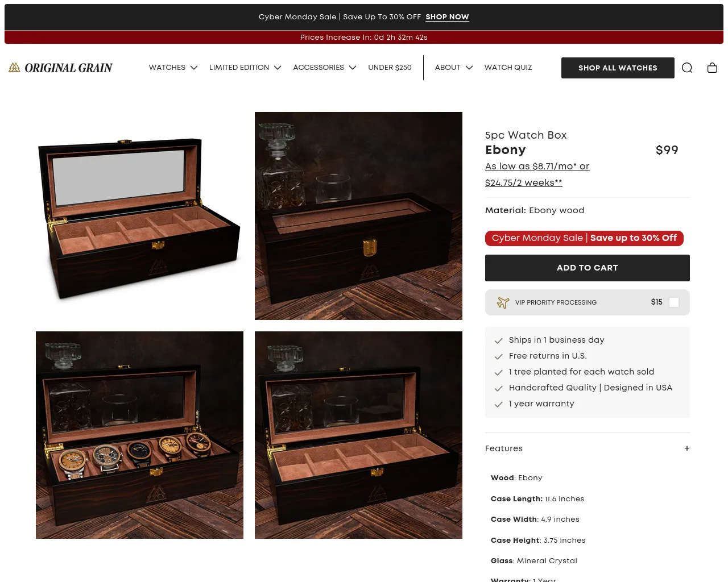Viewport: 728px width, 582px height.
Task: Click the Add to Cart button
Action: [x=588, y=268]
